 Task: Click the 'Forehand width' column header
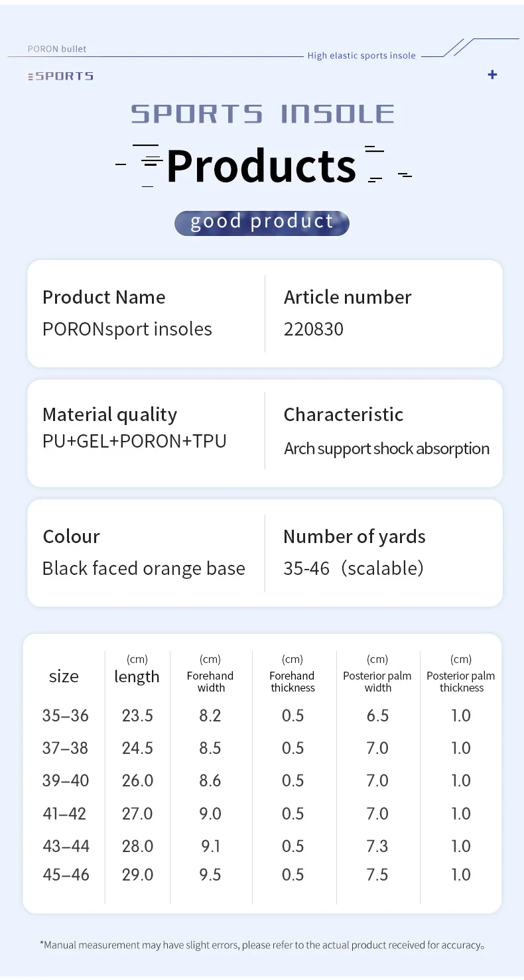pyautogui.click(x=210, y=682)
